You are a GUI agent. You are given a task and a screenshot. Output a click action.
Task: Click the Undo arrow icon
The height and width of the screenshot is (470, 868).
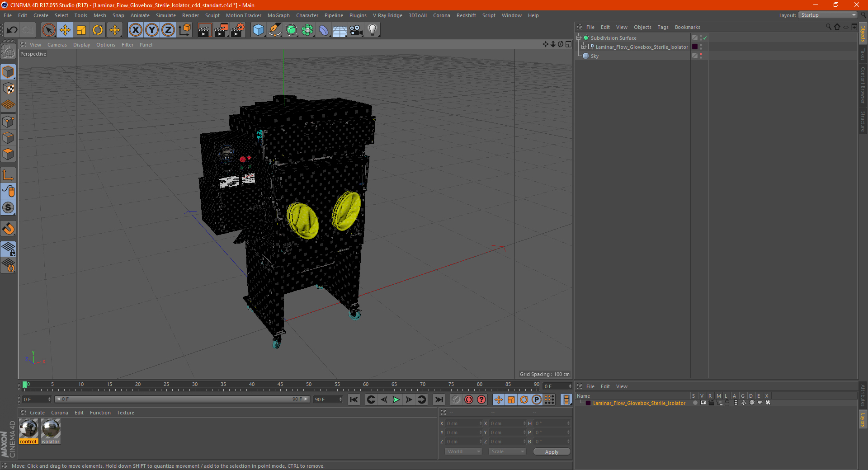pos(12,30)
